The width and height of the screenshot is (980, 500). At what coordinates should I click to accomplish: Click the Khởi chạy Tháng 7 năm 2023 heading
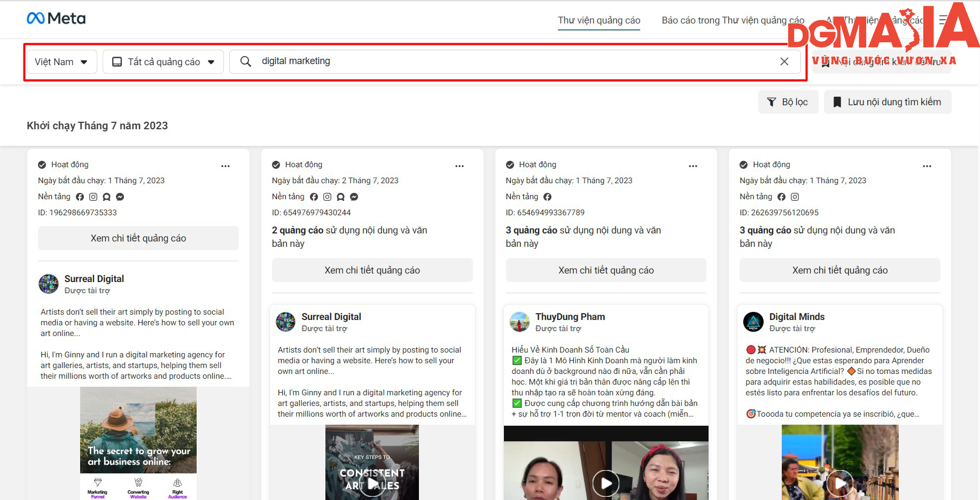(97, 126)
